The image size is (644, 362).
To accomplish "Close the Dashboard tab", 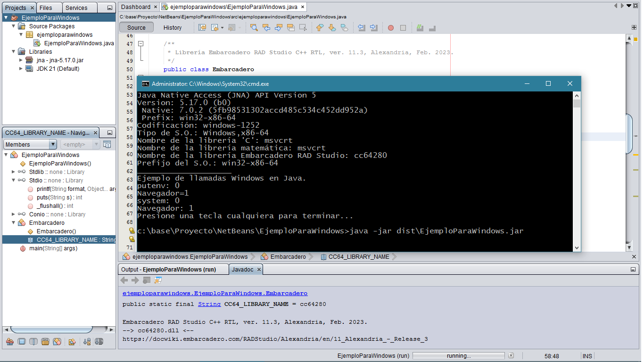I will [156, 7].
